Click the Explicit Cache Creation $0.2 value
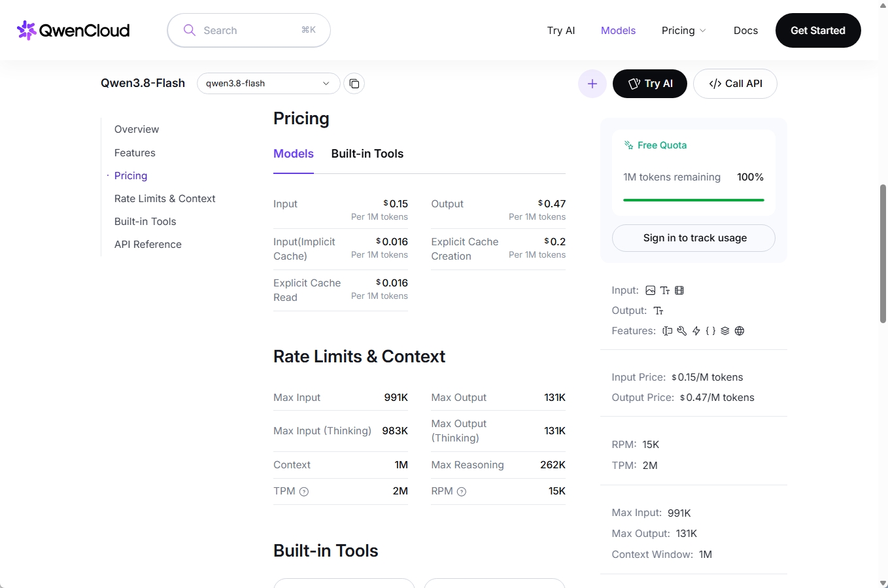888x588 pixels. pos(555,242)
